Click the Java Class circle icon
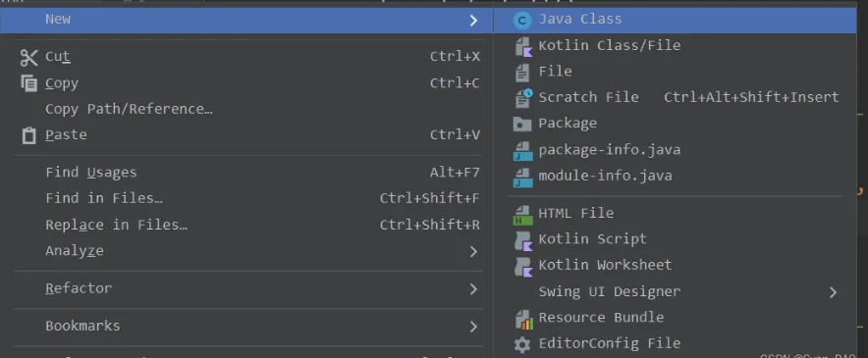 click(x=522, y=21)
